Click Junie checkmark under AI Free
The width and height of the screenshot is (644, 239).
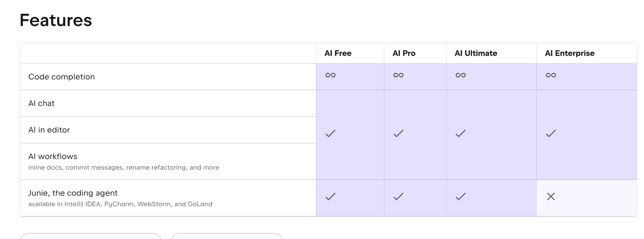(330, 197)
